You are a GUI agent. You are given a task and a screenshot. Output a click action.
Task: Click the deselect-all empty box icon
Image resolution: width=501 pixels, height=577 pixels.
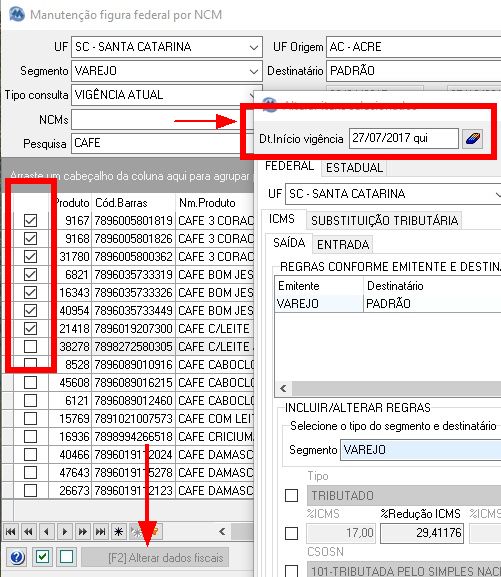click(66, 557)
